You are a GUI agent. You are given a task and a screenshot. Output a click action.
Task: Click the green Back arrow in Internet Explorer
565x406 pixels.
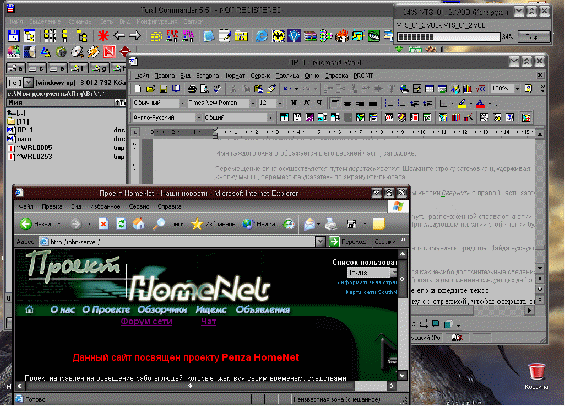coord(26,224)
